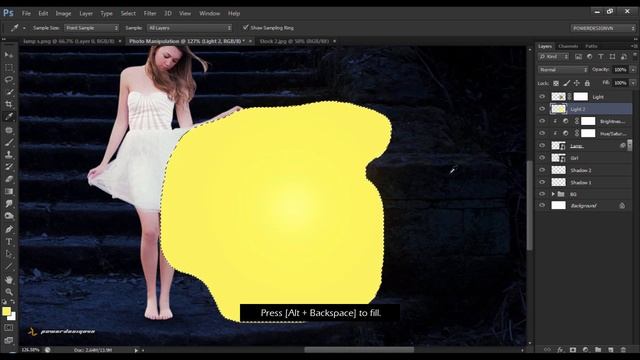Lock all padlock icon
Viewport: 640px width, 360px height.
[587, 83]
